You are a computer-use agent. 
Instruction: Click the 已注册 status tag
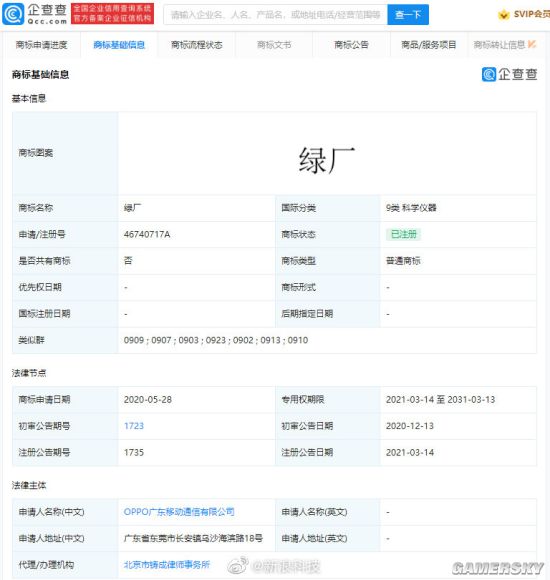click(x=404, y=234)
